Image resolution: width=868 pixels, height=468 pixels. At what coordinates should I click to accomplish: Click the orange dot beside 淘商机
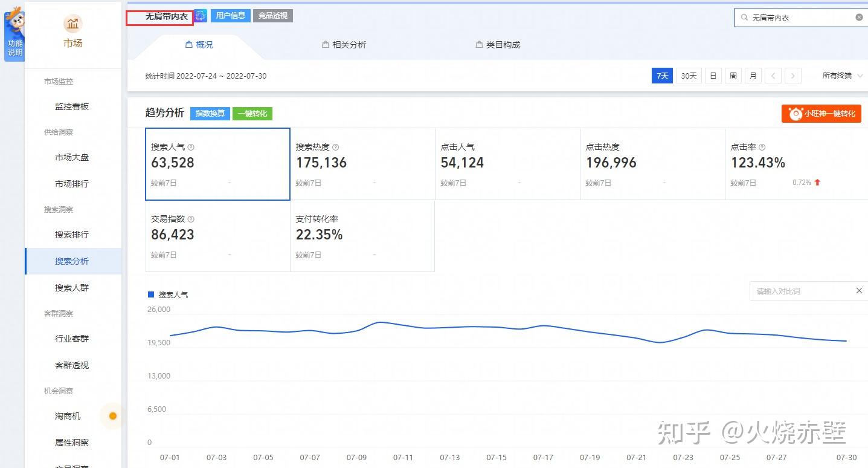click(112, 416)
